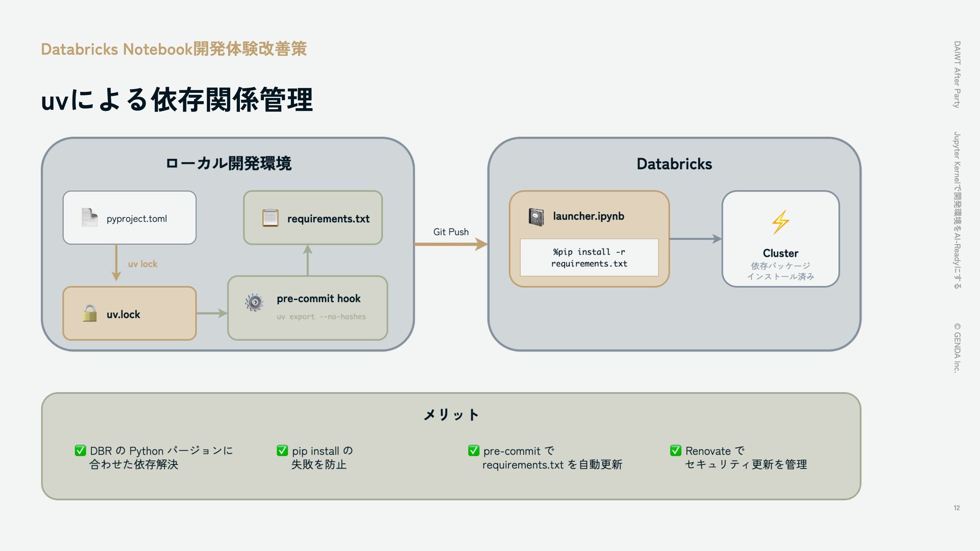This screenshot has width=980, height=551.
Task: Click the arrow from launcher.ipynb to Cluster
Action: [695, 239]
